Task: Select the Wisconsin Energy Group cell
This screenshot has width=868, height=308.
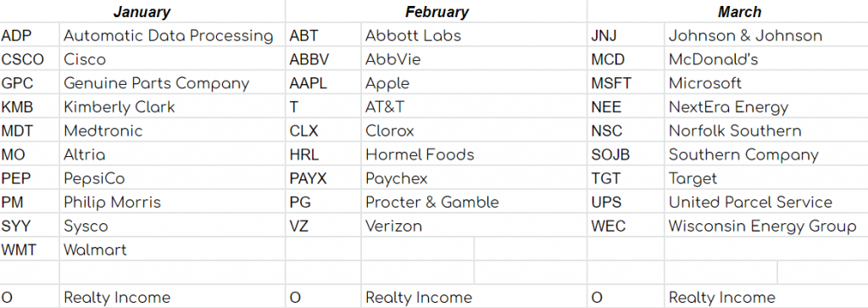Action: pyautogui.click(x=766, y=226)
